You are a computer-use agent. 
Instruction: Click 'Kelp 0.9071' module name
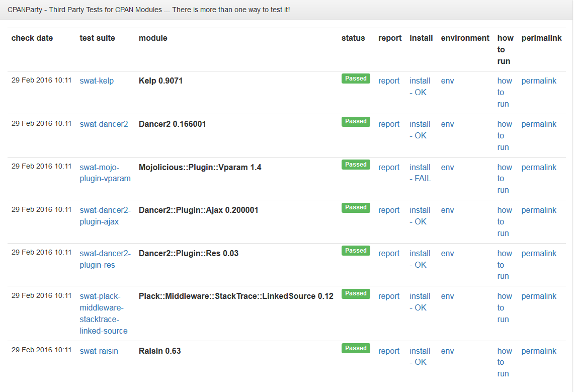coord(160,81)
